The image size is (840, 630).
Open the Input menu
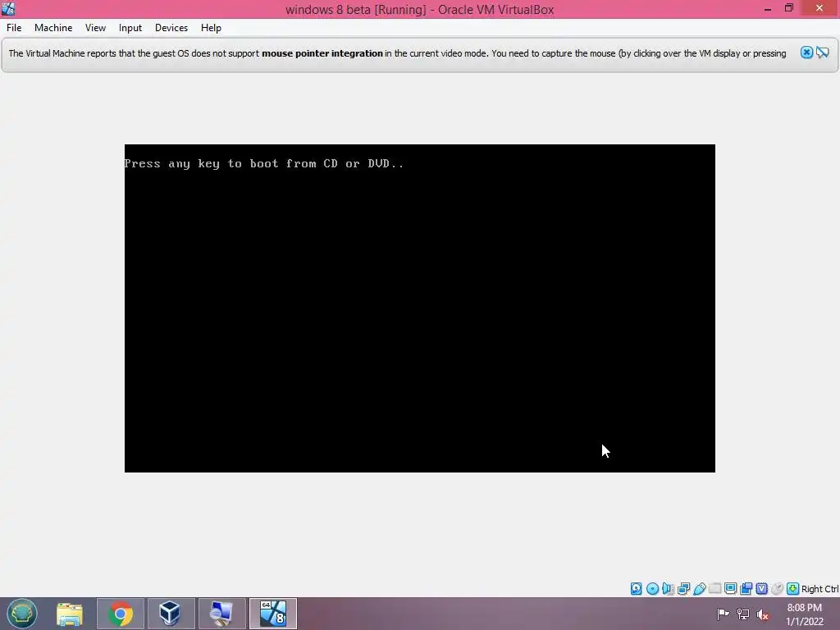(130, 28)
